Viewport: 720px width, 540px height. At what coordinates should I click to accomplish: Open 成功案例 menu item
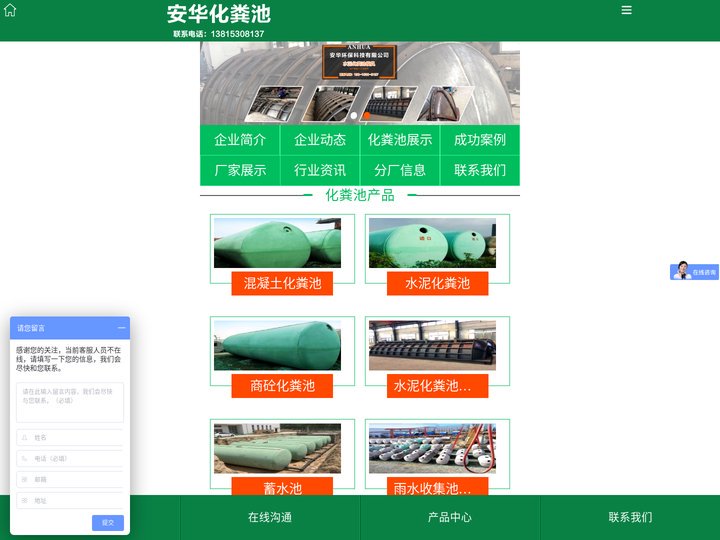tap(480, 140)
